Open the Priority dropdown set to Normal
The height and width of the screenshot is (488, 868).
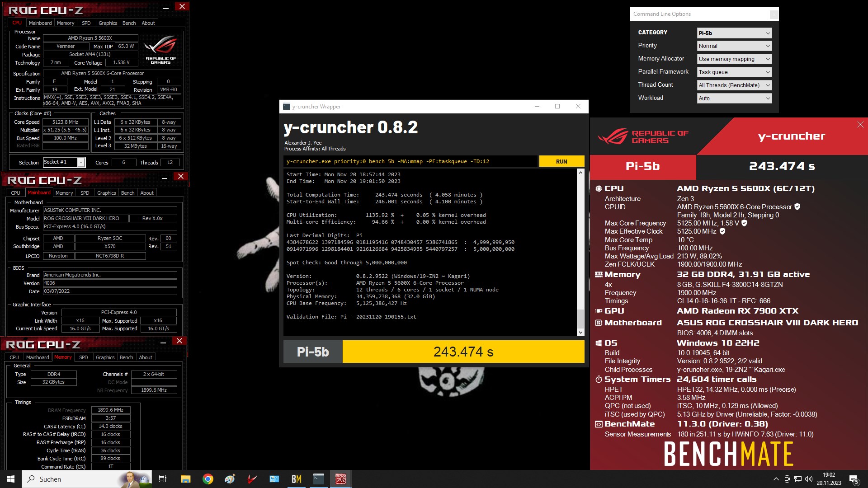(x=734, y=46)
